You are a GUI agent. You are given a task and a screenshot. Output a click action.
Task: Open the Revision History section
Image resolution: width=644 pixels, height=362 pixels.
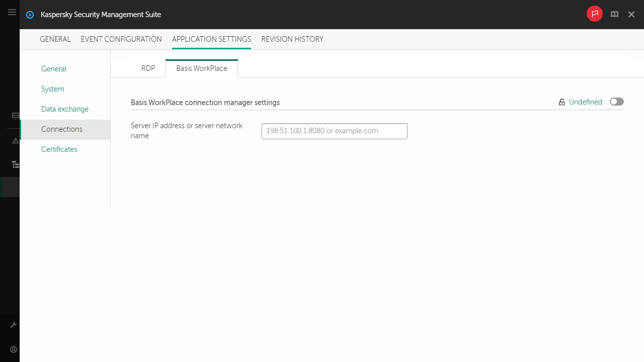292,39
